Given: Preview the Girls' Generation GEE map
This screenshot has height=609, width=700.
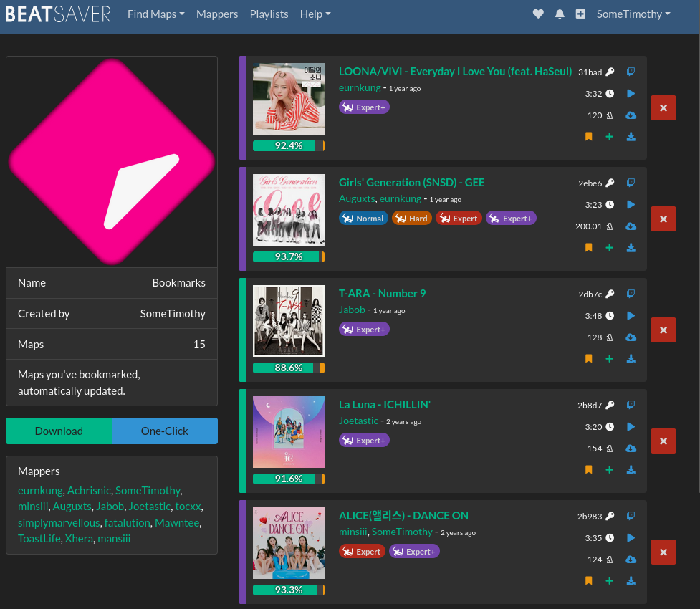Looking at the screenshot, I should (x=631, y=205).
